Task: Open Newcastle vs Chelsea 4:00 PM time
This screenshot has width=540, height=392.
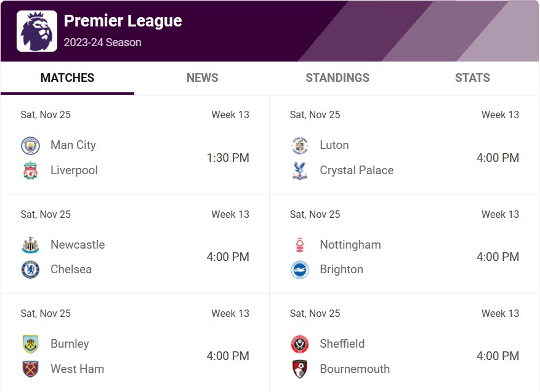Action: tap(228, 257)
